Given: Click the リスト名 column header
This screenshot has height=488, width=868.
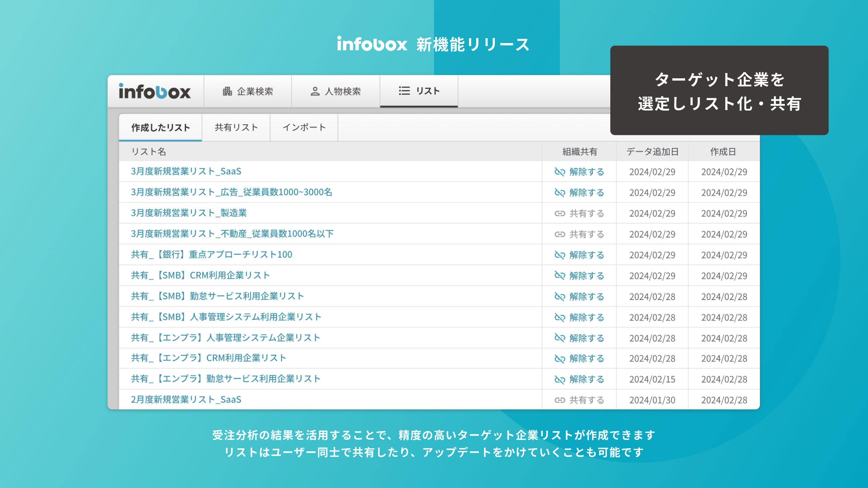Looking at the screenshot, I should (149, 152).
